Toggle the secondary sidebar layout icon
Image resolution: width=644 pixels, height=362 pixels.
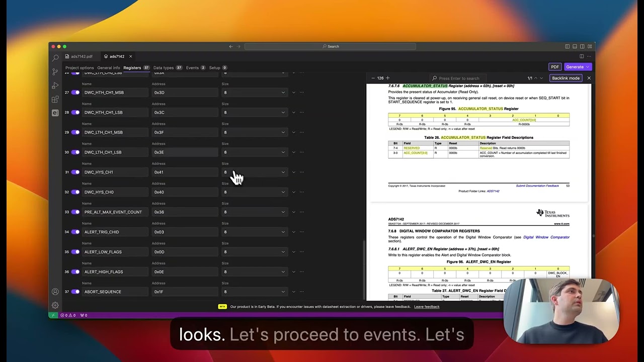pyautogui.click(x=582, y=46)
